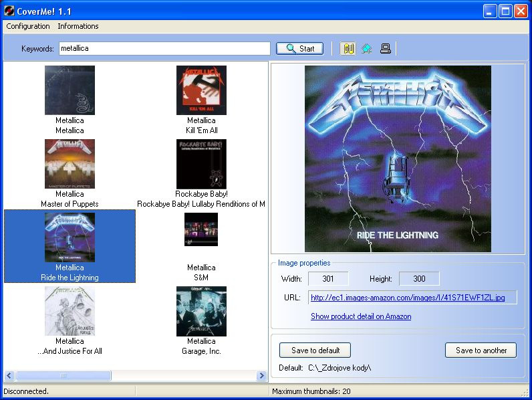Click the horizontal scrollbar left arrow
Screen dimensions: 532x400
coord(9,375)
